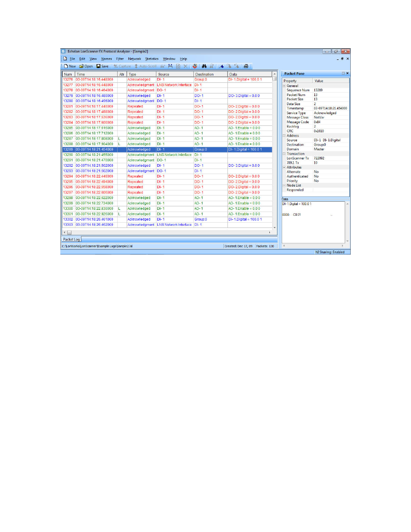This screenshot has height=532, width=411.
Task: Restore the inner document window
Action: (342, 59)
